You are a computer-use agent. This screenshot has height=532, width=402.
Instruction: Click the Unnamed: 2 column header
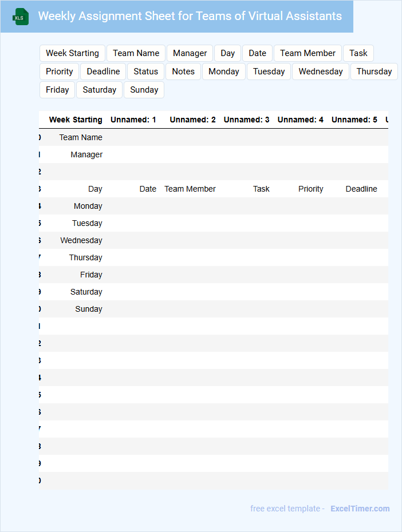(x=192, y=120)
